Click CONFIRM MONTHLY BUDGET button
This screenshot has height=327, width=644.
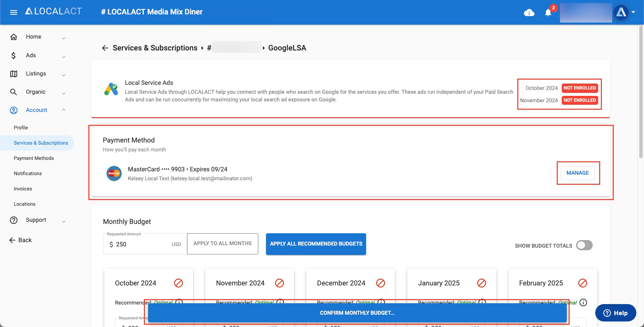point(357,313)
